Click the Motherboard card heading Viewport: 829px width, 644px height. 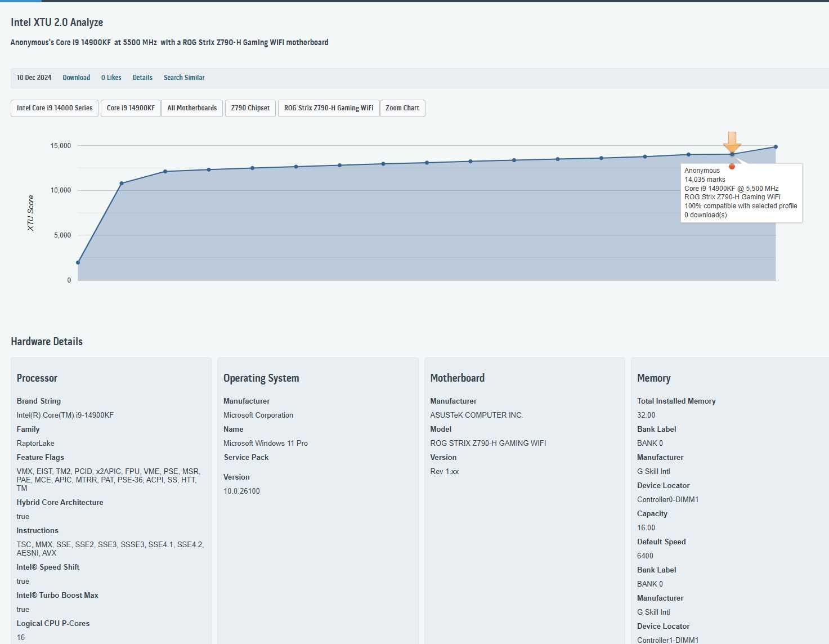[x=457, y=378]
